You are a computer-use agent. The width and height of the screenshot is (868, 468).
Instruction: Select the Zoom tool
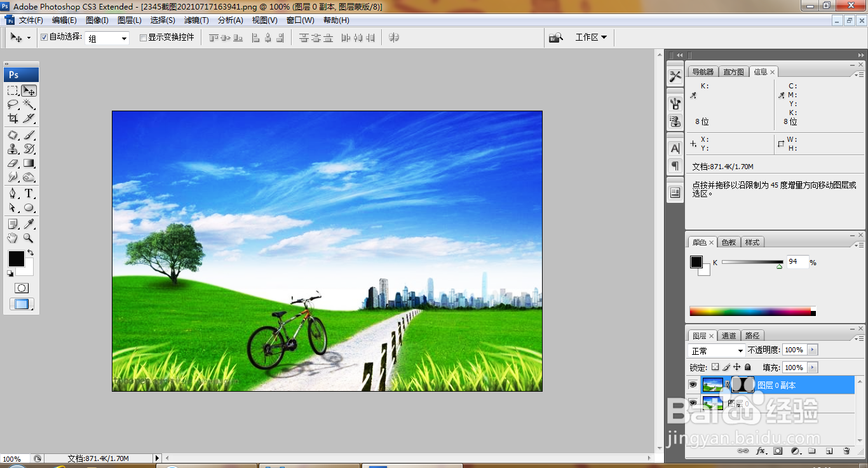click(29, 238)
